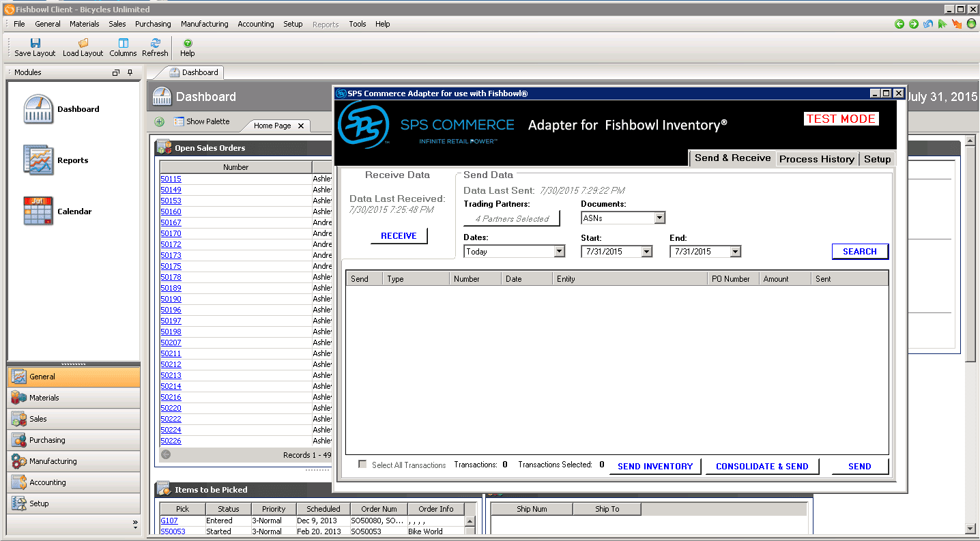Click the previous records arrow in Open Sales Orders
This screenshot has height=541, width=980.
click(x=166, y=454)
